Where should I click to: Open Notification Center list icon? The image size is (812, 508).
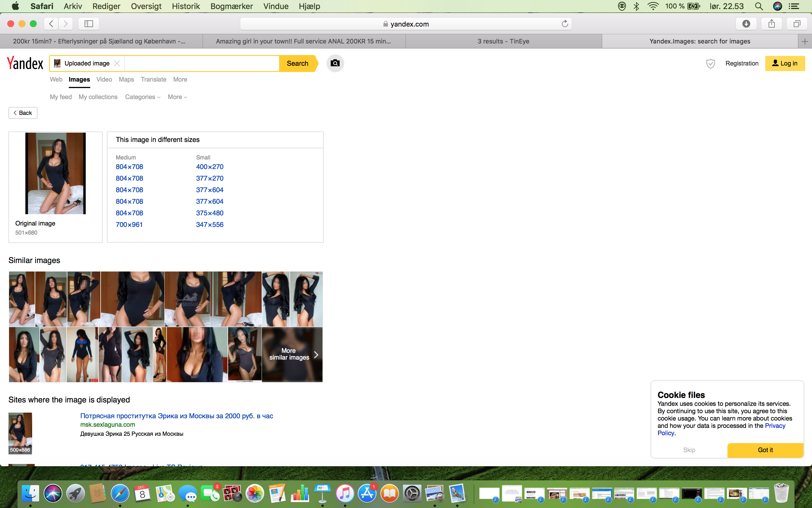click(x=794, y=6)
